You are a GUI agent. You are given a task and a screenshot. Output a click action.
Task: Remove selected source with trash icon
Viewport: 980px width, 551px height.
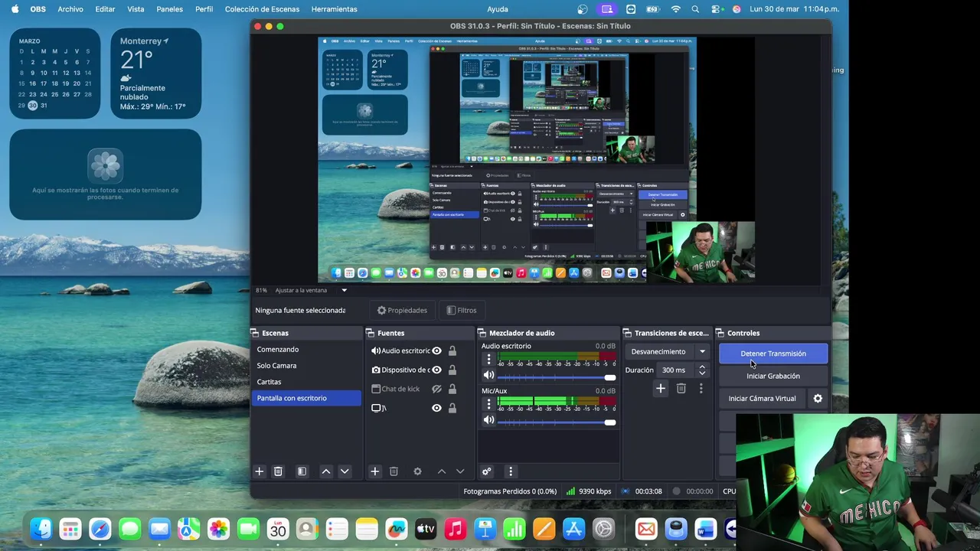point(394,471)
